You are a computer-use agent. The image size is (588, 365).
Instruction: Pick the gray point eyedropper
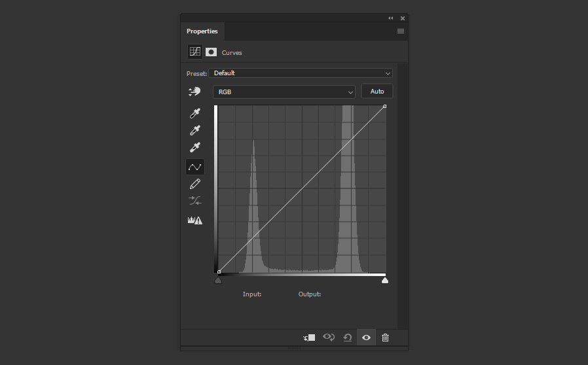click(x=195, y=130)
